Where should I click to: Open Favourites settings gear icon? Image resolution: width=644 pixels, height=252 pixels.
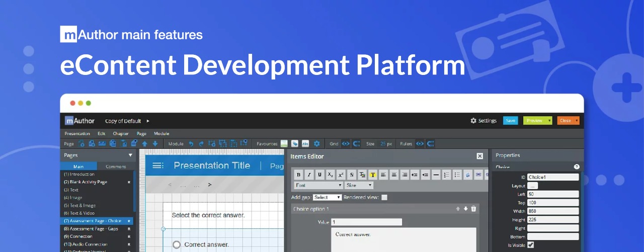(x=316, y=144)
